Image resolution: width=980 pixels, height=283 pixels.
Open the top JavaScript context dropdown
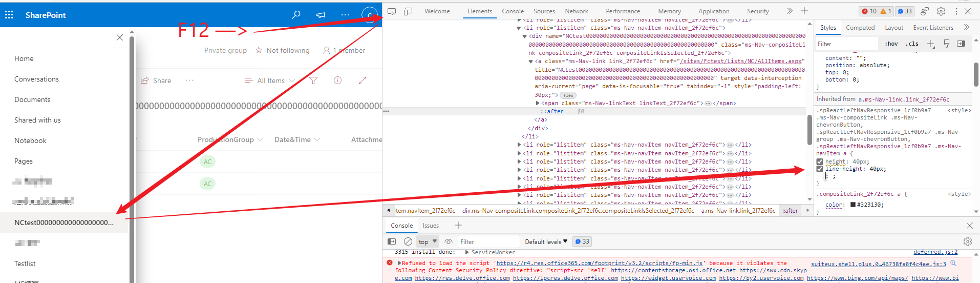tap(428, 241)
